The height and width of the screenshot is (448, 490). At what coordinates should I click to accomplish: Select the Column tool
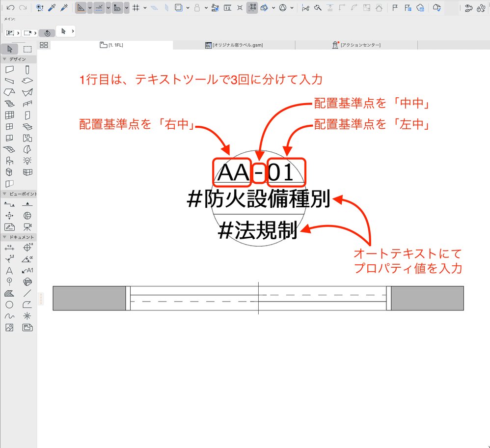pyautogui.click(x=27, y=69)
